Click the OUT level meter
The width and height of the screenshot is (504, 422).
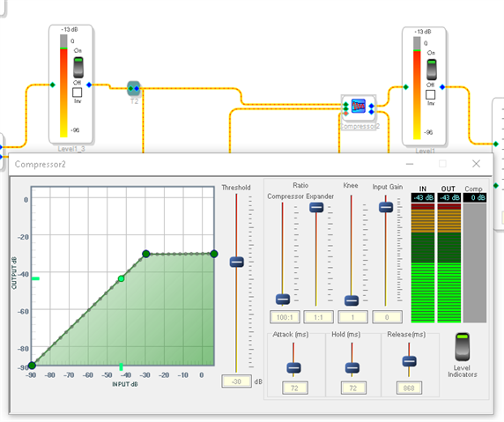[449, 263]
